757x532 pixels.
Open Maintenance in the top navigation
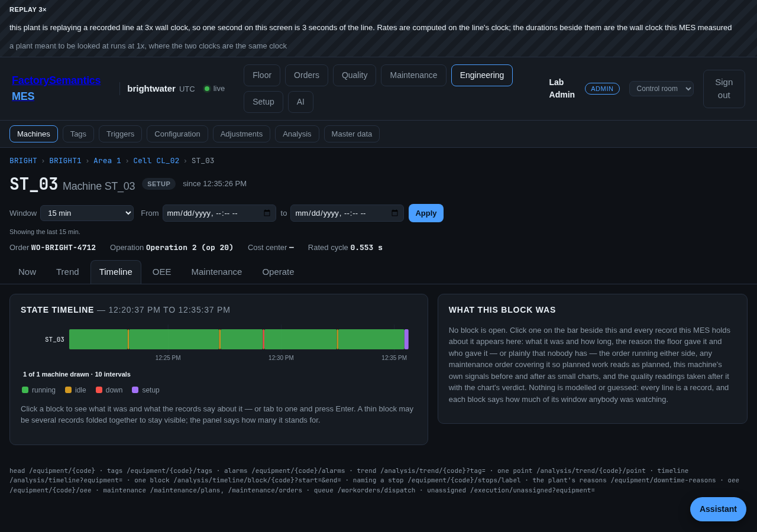[413, 75]
